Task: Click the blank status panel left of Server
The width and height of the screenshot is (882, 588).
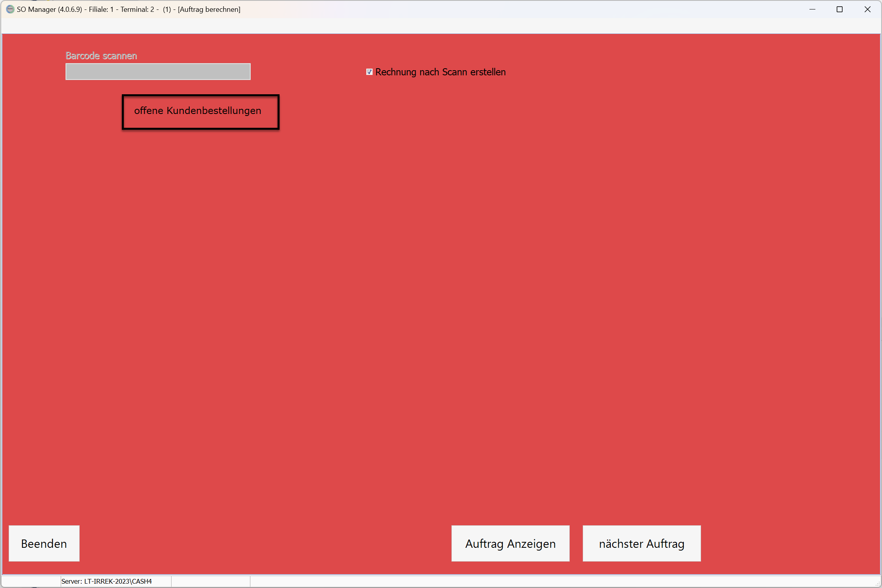Action: coord(31,581)
